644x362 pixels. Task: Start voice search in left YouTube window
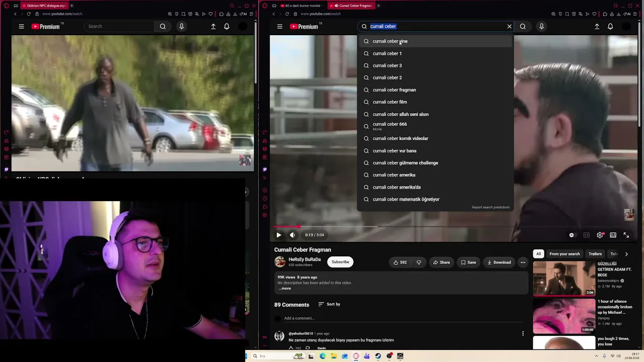[182, 27]
